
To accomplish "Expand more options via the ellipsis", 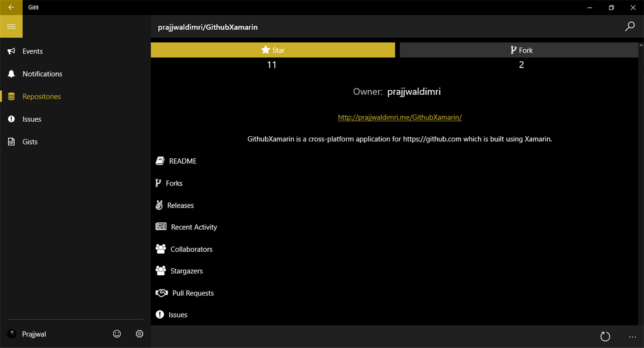I will point(632,336).
